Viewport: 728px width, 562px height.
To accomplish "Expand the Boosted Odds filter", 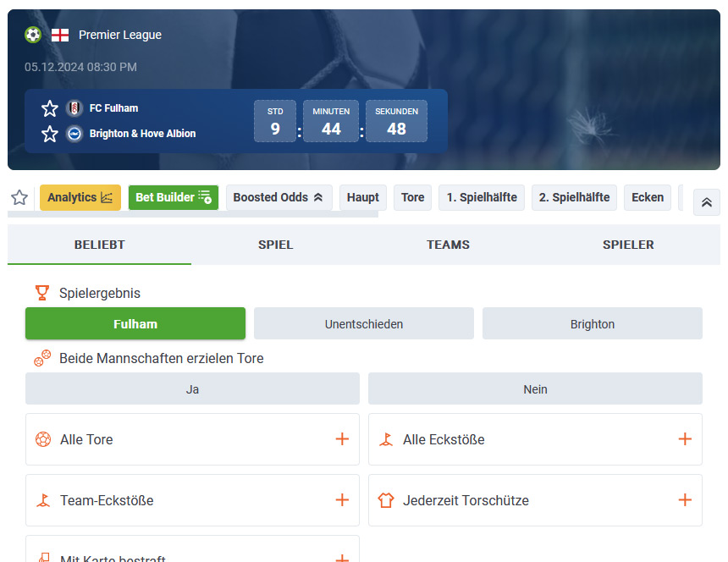I will [x=279, y=198].
